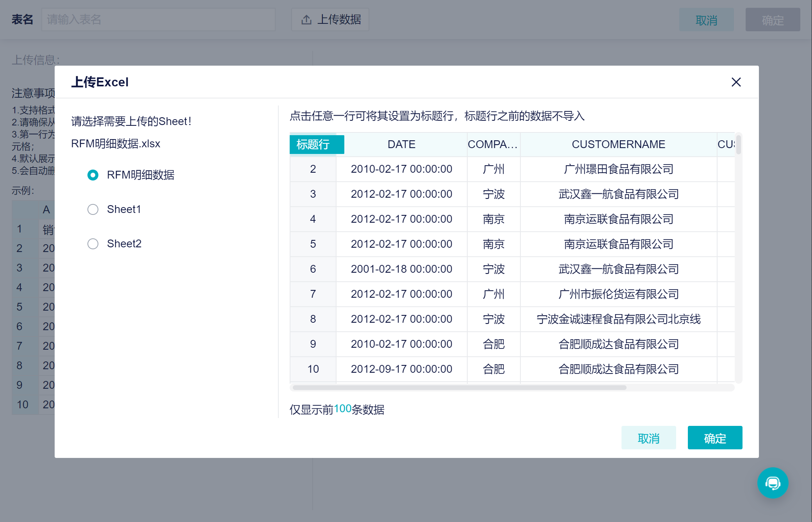
Task: Click the 表名 table name input field
Action: pos(158,20)
